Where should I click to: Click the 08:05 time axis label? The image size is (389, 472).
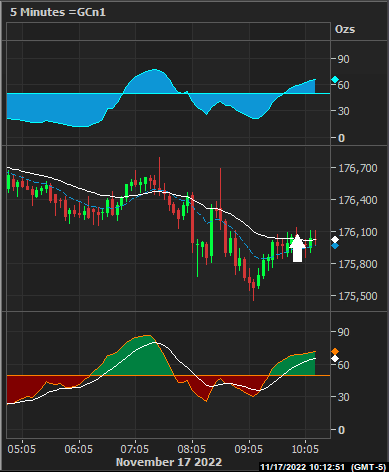click(192, 449)
